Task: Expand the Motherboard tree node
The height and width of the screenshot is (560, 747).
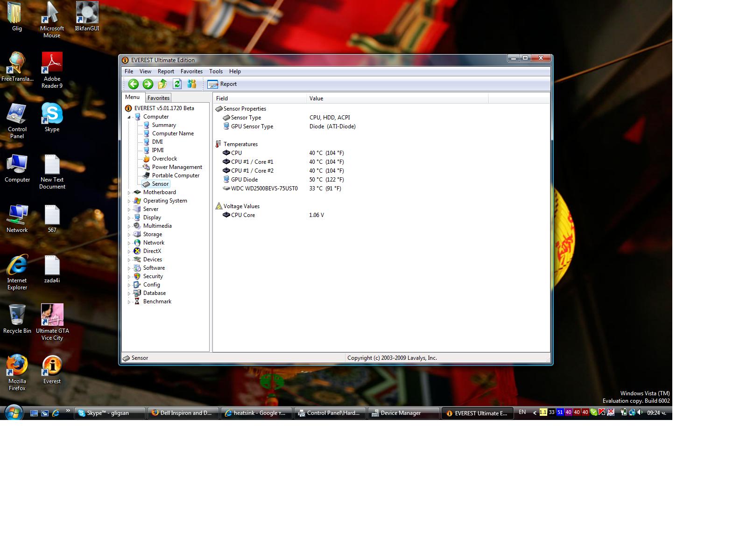Action: tap(129, 193)
